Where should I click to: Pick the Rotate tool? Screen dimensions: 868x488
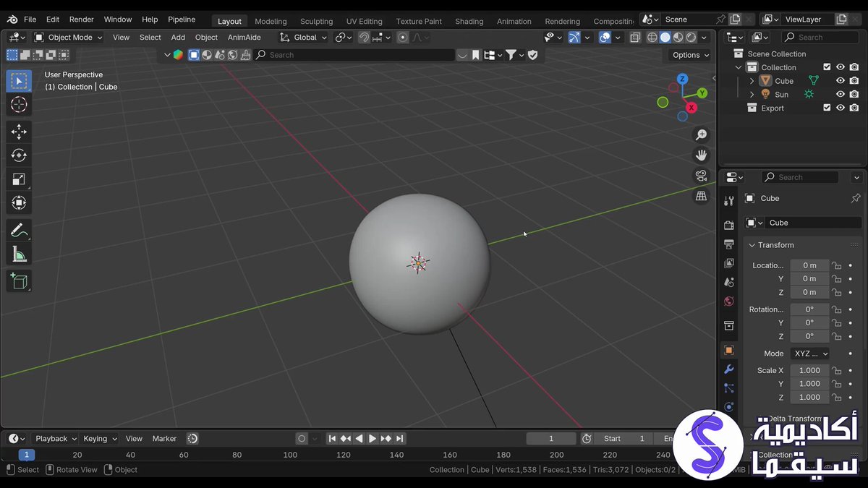[x=20, y=155]
